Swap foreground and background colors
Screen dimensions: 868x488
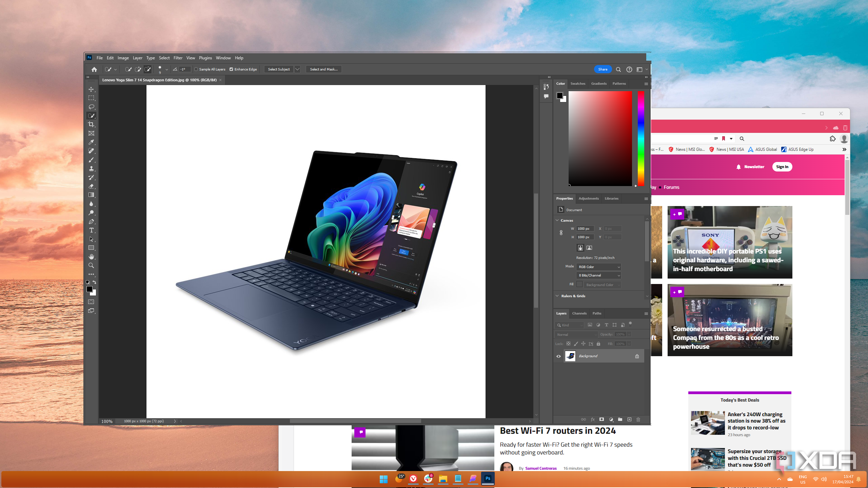tap(95, 282)
